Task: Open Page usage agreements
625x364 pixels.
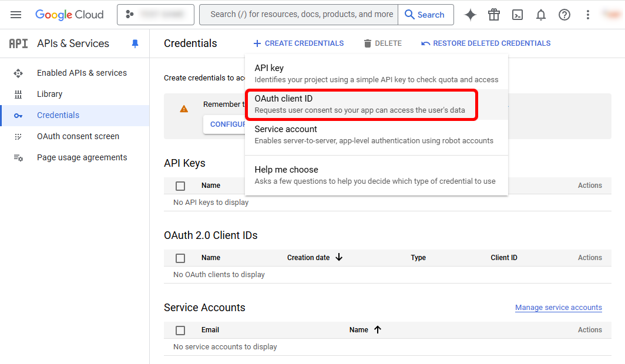Action: pyautogui.click(x=76, y=157)
